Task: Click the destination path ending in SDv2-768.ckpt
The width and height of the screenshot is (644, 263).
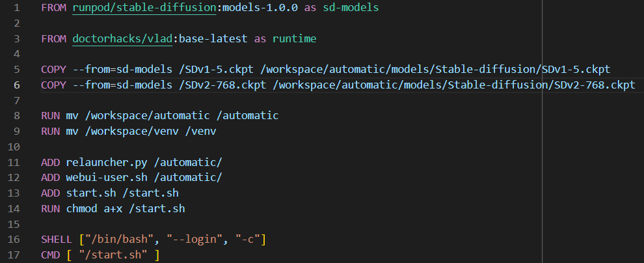Action: 454,85
